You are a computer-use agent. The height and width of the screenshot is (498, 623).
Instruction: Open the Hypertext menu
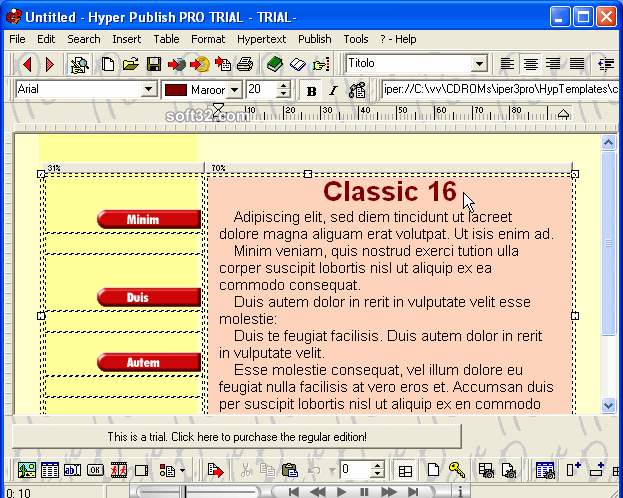click(261, 39)
